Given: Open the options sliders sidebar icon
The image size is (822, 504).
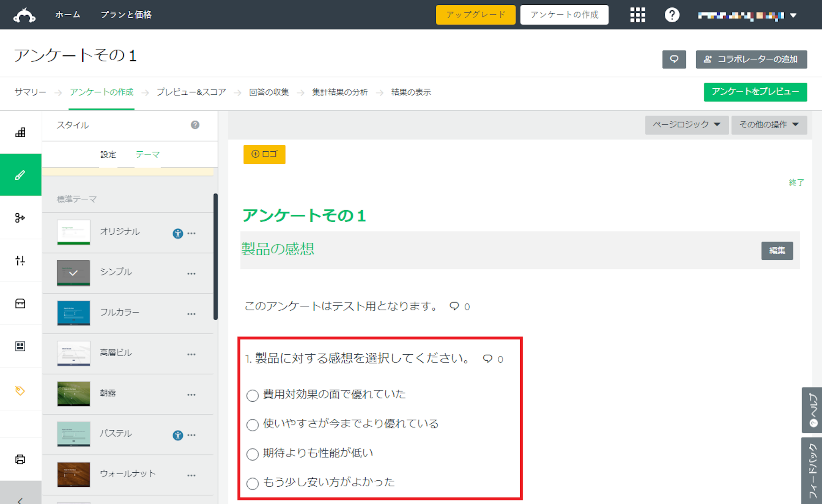Looking at the screenshot, I should point(20,260).
